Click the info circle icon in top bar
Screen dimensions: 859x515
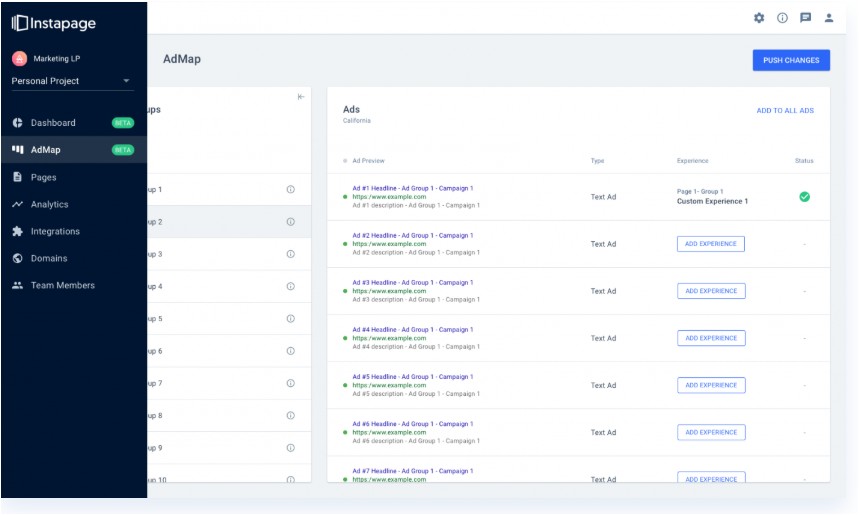pos(782,18)
